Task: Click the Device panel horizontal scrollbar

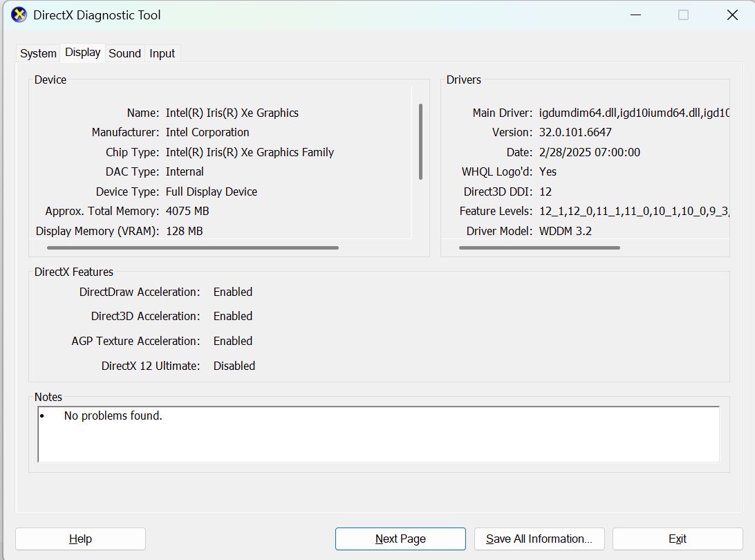Action: click(193, 248)
